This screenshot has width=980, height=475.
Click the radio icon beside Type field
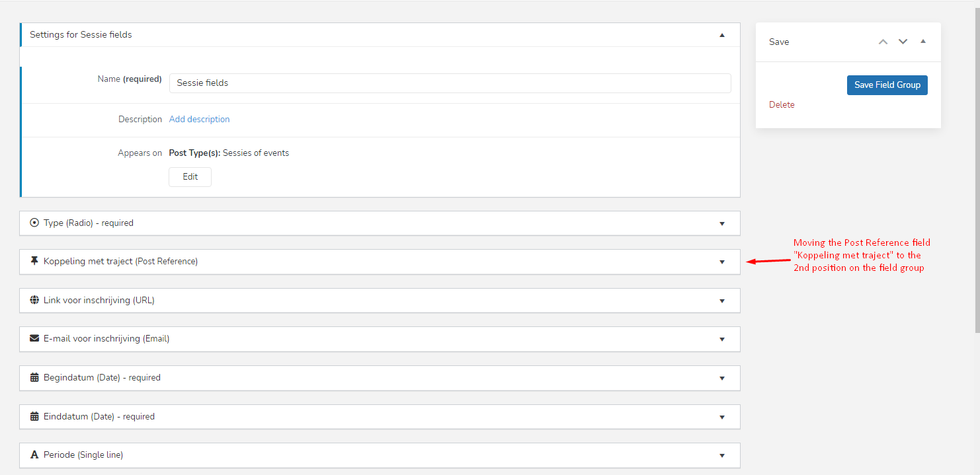tap(34, 223)
